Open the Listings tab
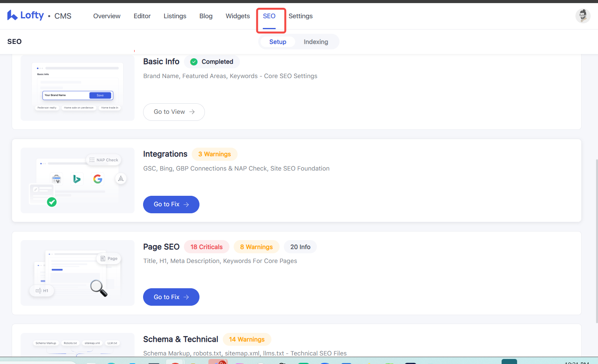This screenshot has width=598, height=364. (175, 16)
